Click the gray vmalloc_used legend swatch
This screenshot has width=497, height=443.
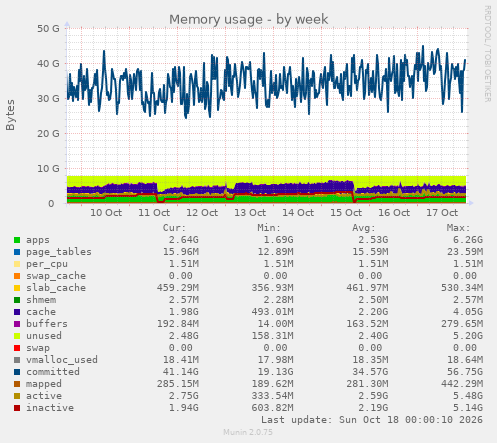pyautogui.click(x=17, y=360)
